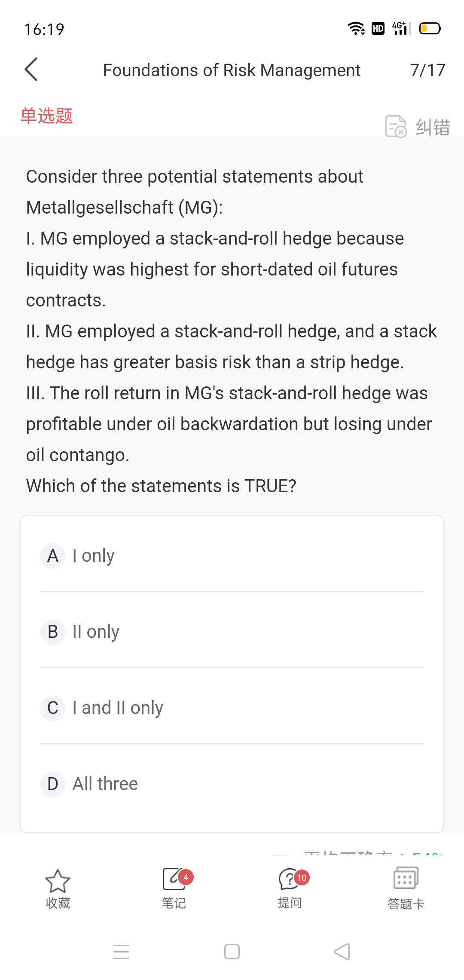Tap the Foundations of Risk Management title
This screenshot has width=464, height=980.
[232, 70]
